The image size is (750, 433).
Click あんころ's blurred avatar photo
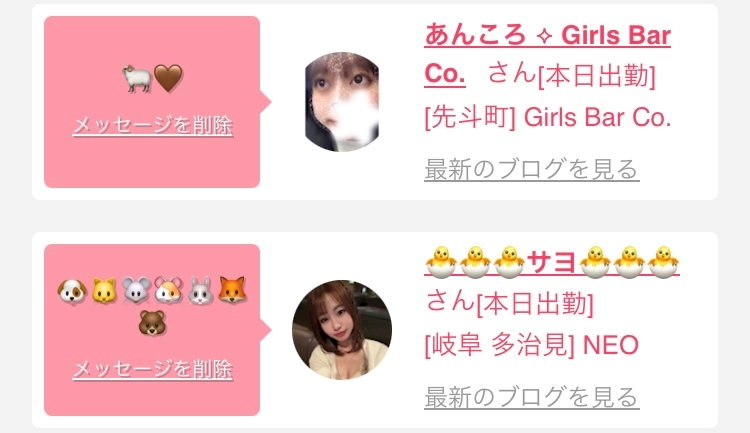point(342,102)
